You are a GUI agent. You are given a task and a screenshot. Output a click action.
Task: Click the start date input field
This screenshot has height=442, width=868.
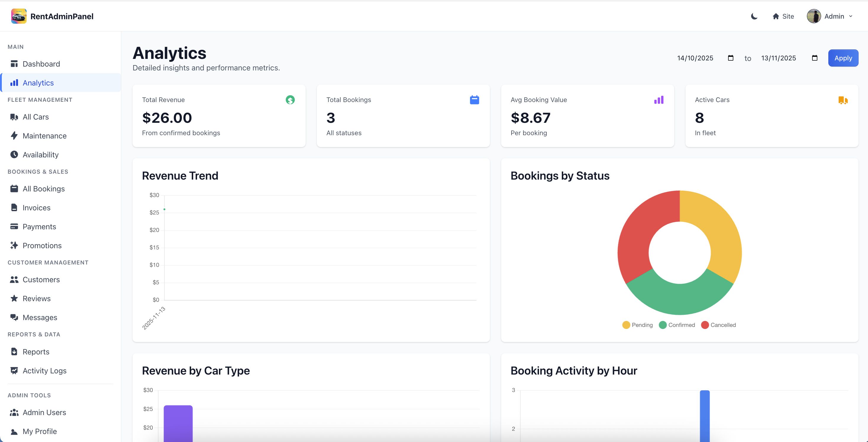click(x=696, y=58)
